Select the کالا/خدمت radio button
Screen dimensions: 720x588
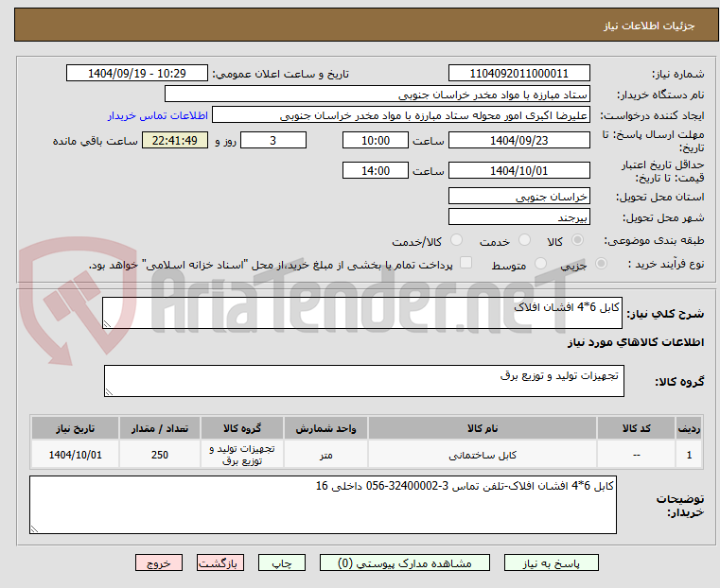pos(456,240)
